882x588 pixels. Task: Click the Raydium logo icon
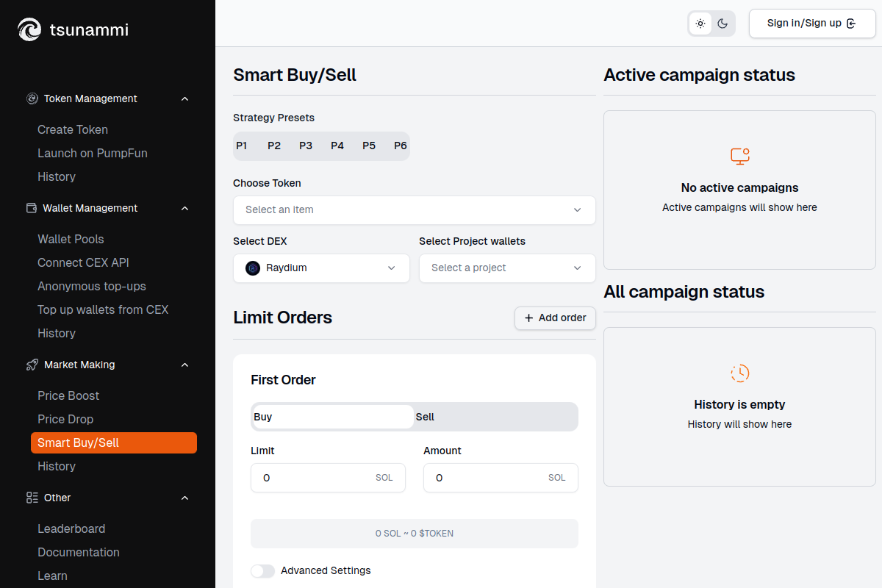(253, 268)
